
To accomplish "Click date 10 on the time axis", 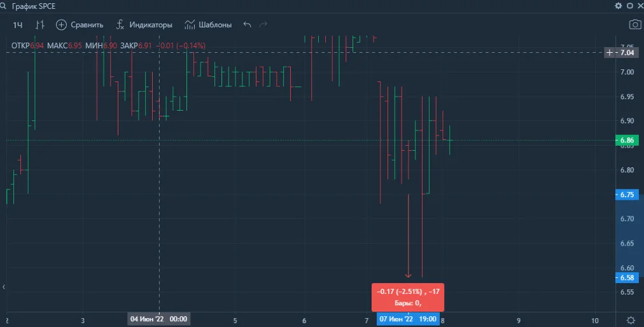I will [x=595, y=321].
